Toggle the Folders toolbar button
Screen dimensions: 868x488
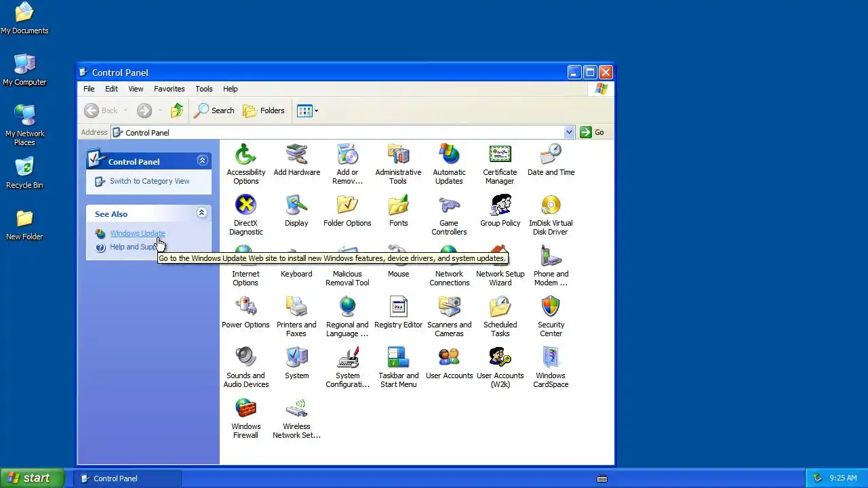264,110
